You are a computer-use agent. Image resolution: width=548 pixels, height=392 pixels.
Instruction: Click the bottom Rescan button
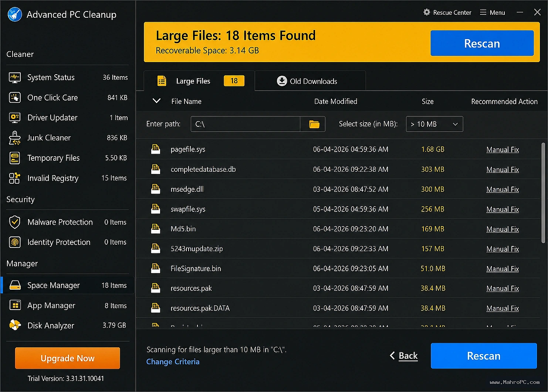(x=484, y=356)
